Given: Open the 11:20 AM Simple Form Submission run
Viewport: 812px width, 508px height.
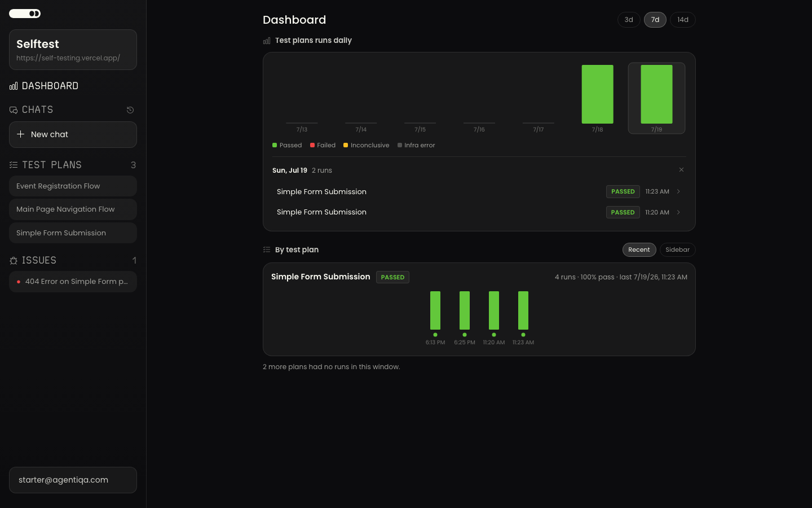Looking at the screenshot, I should (479, 212).
